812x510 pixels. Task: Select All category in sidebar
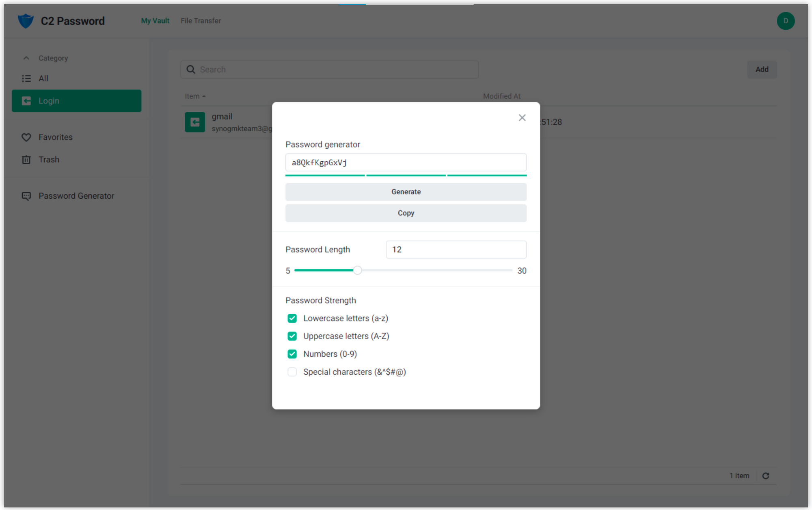coord(76,78)
